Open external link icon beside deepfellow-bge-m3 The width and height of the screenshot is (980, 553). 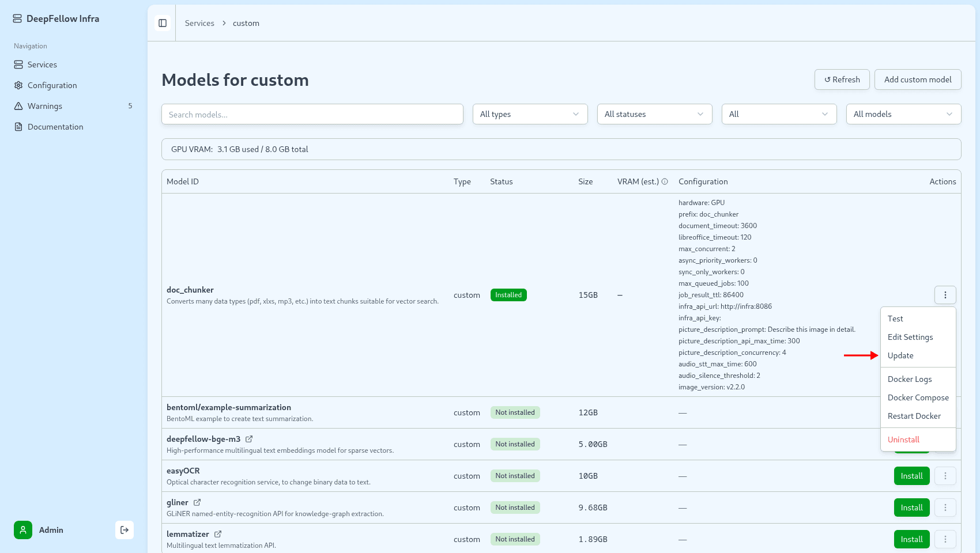(x=249, y=439)
